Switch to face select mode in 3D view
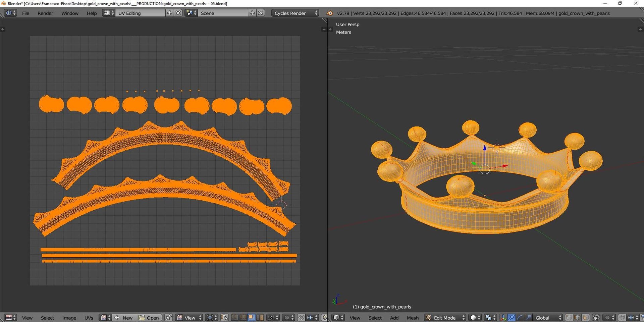 (586, 318)
